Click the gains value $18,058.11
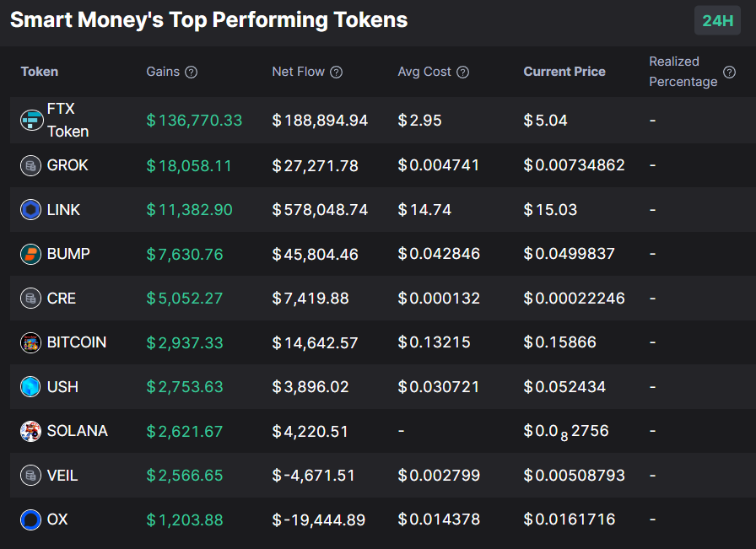Image resolution: width=756 pixels, height=549 pixels. click(189, 166)
